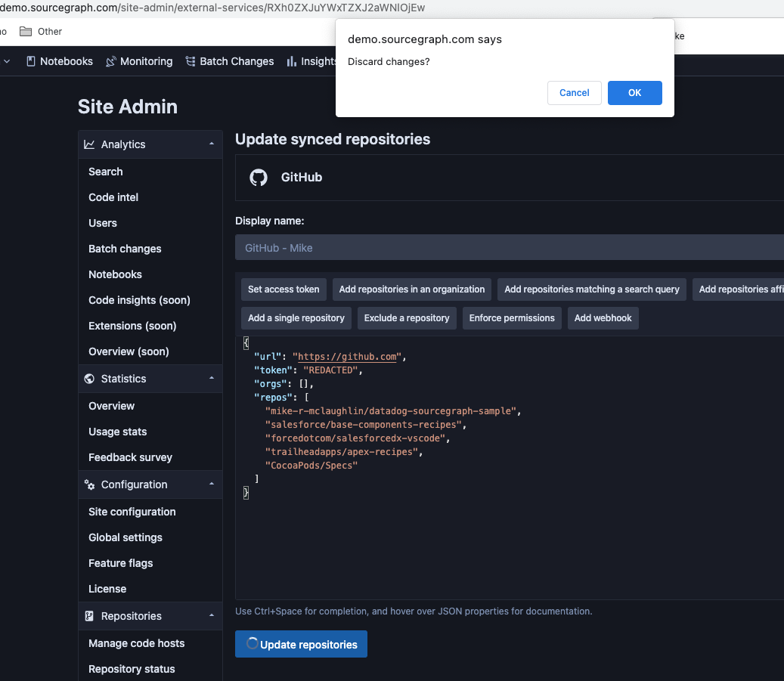Click the "orgs" key in JSON editor
This screenshot has height=681, width=784.
270,384
